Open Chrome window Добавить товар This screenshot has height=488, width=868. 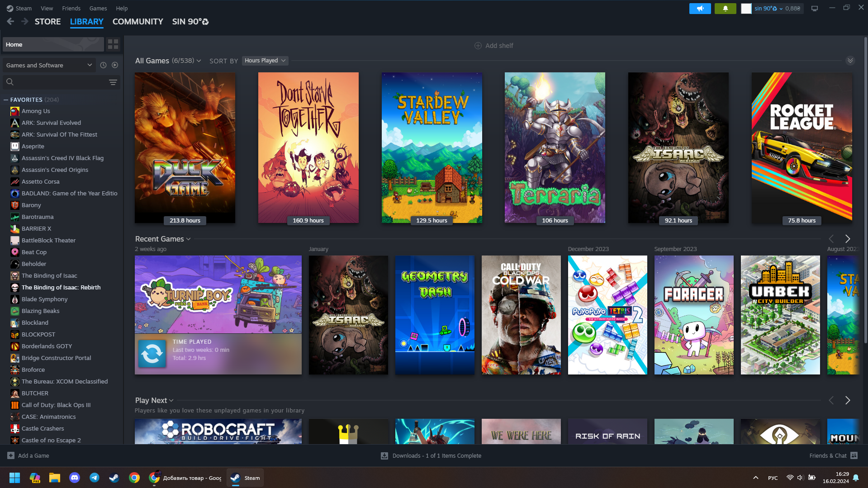coord(185,478)
